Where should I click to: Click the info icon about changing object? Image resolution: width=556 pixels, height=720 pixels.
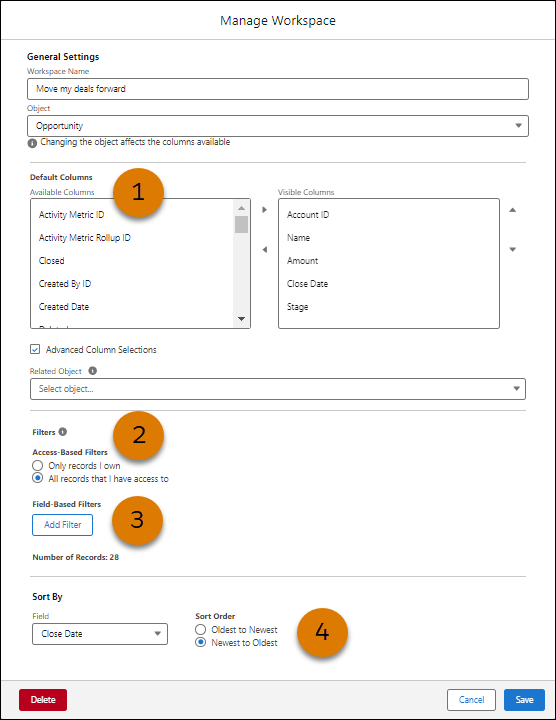(x=32, y=143)
